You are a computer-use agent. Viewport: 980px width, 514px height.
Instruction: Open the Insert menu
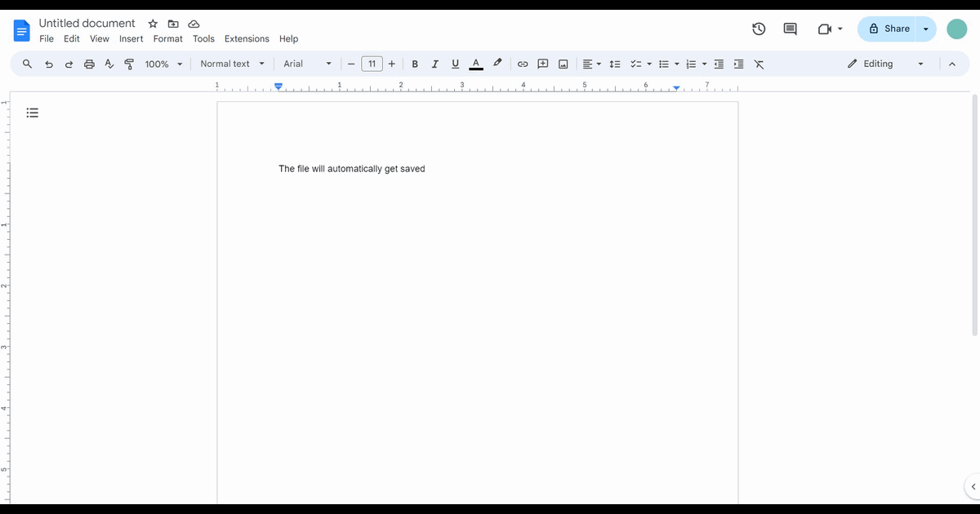pos(131,38)
